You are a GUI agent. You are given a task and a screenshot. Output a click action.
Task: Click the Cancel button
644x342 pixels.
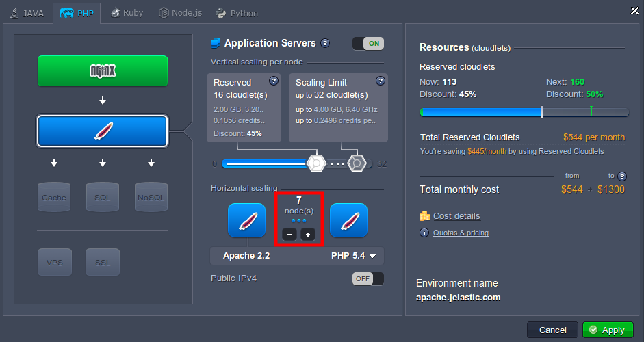coord(552,330)
